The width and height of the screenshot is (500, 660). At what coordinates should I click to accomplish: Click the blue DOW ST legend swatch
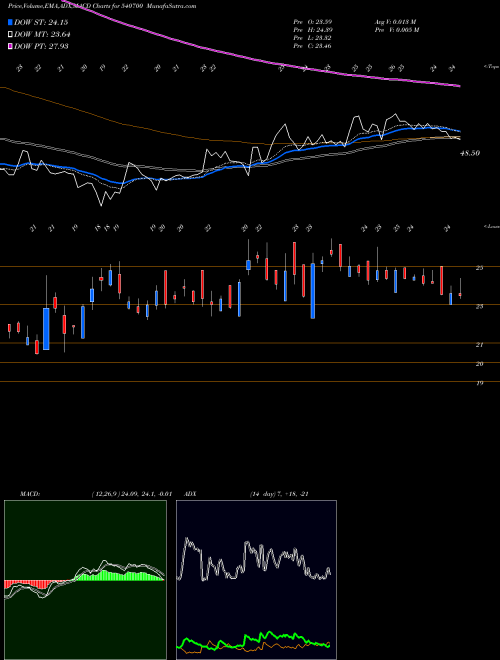[x=11, y=23]
